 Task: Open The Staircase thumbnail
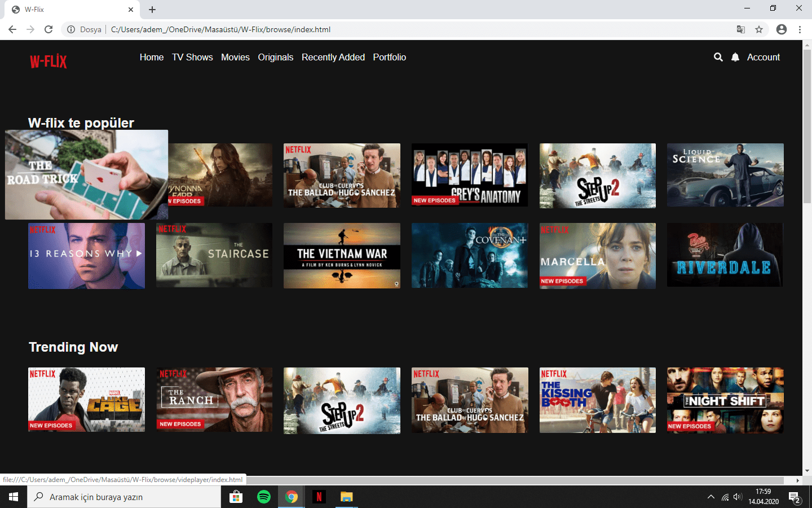[214, 255]
